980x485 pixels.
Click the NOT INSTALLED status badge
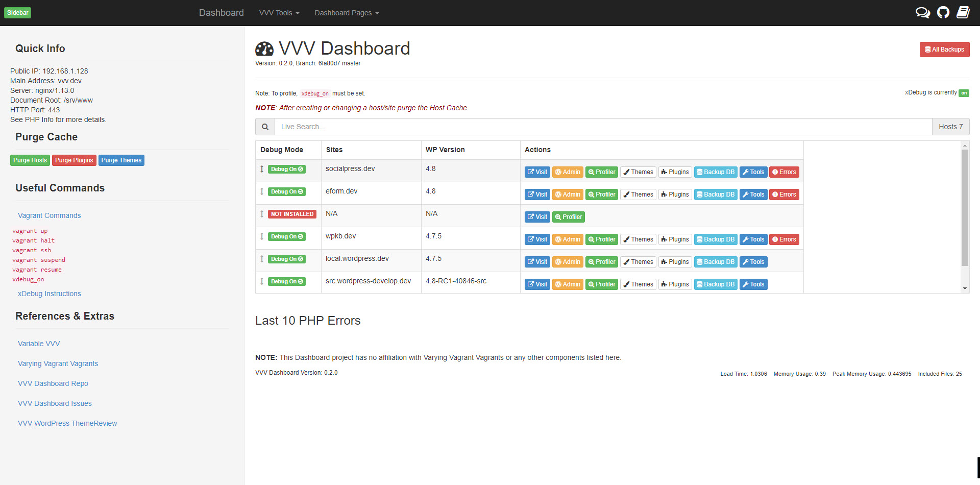[292, 214]
